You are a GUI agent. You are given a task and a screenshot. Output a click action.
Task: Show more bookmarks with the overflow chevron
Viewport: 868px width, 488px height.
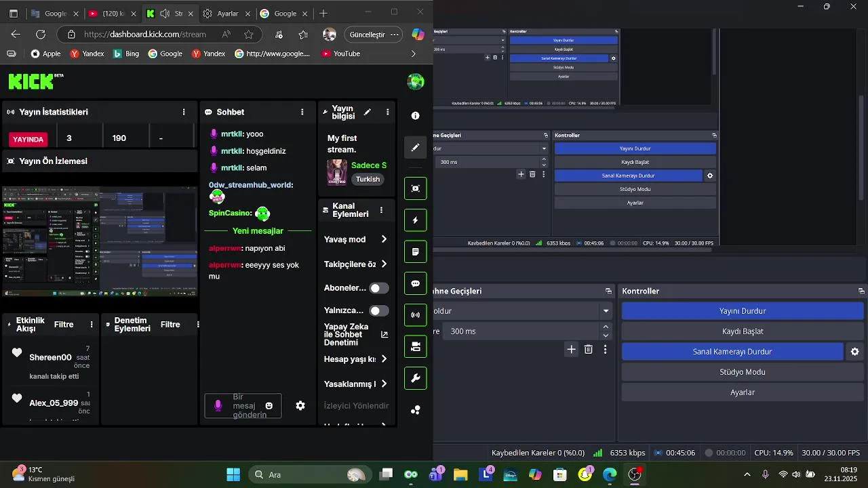[414, 54]
